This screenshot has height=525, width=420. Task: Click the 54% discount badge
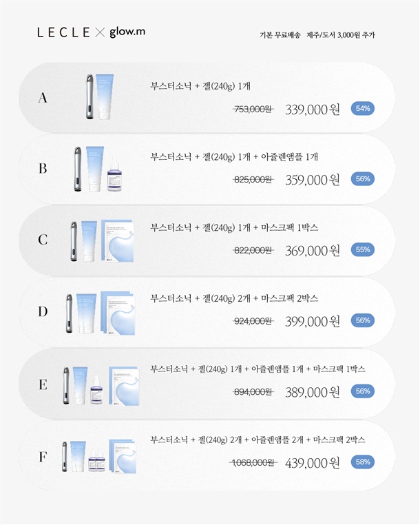pyautogui.click(x=363, y=108)
